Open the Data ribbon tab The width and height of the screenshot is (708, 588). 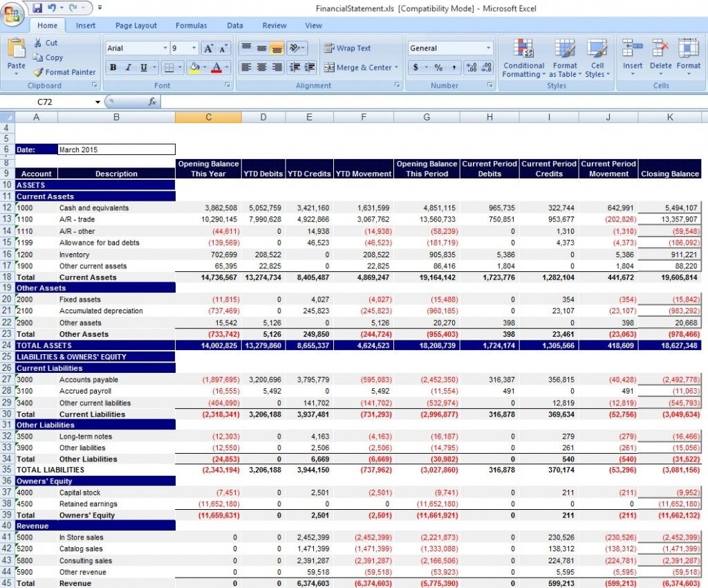click(234, 25)
